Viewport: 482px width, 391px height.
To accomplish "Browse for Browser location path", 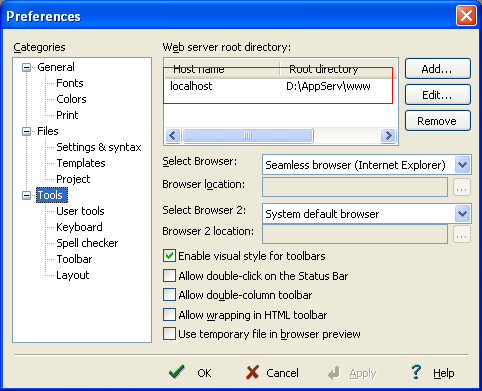I will point(462,187).
